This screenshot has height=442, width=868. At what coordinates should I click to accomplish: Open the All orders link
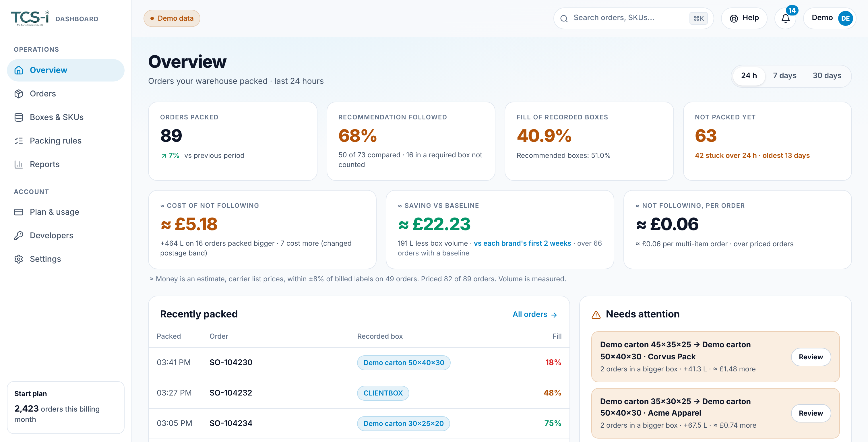click(534, 314)
